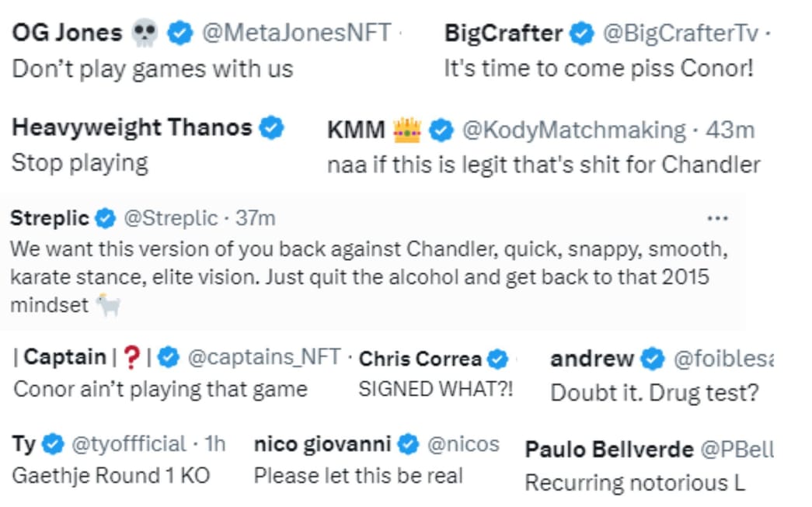Click the 'Gaethje Round 1 KO' tweet text
This screenshot has height=507, width=812.
[x=111, y=475]
